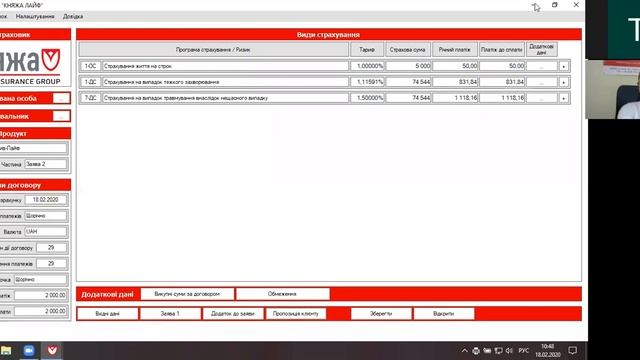Click the 1-ДС code cell
The height and width of the screenshot is (360, 640).
coord(90,82)
